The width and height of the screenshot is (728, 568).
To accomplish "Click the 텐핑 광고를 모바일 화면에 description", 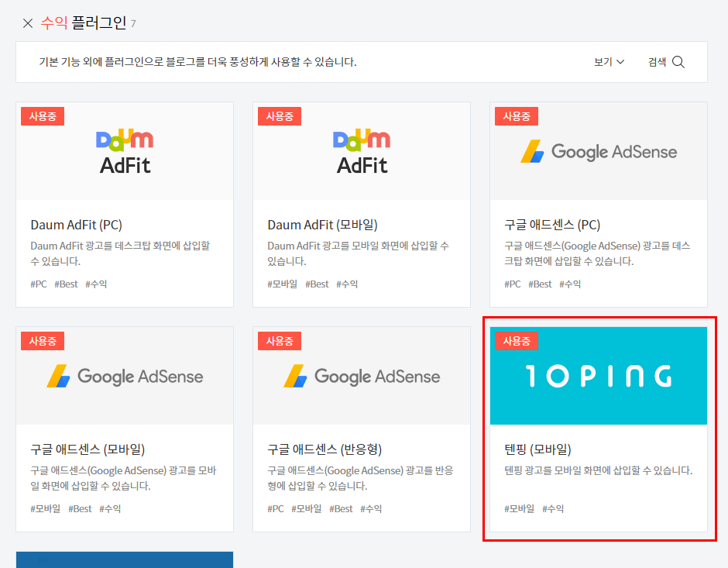I will [599, 470].
